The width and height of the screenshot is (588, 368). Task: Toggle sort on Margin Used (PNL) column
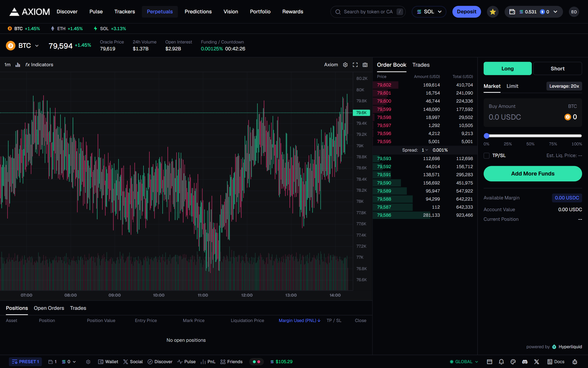point(300,321)
